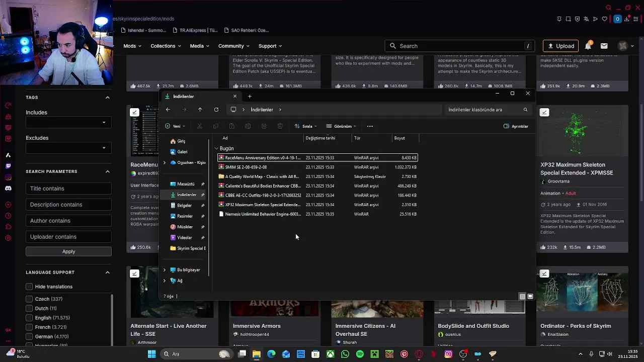Select Nemesis Unlimited Behavior Engine file
Screen dimensions: 644x362
click(x=317, y=214)
